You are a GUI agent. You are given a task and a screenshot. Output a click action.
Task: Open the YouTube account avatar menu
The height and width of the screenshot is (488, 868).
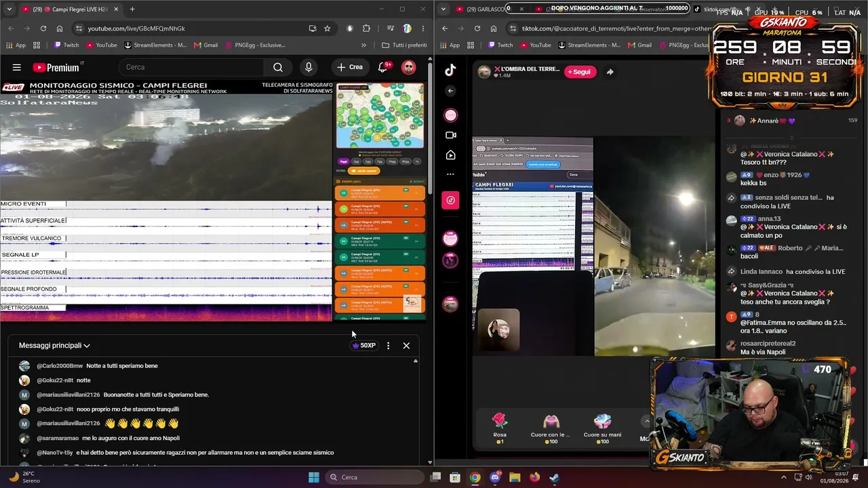coord(408,67)
